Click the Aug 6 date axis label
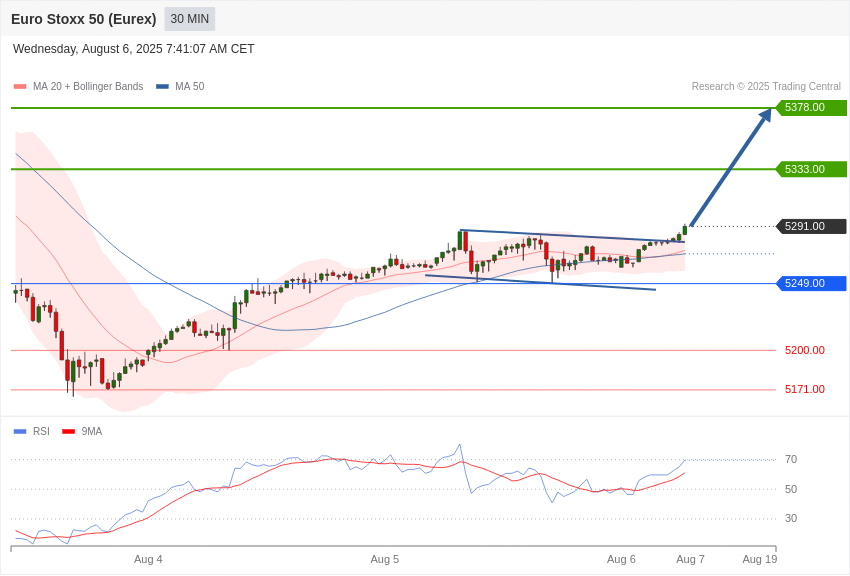The height and width of the screenshot is (576, 850). [621, 559]
